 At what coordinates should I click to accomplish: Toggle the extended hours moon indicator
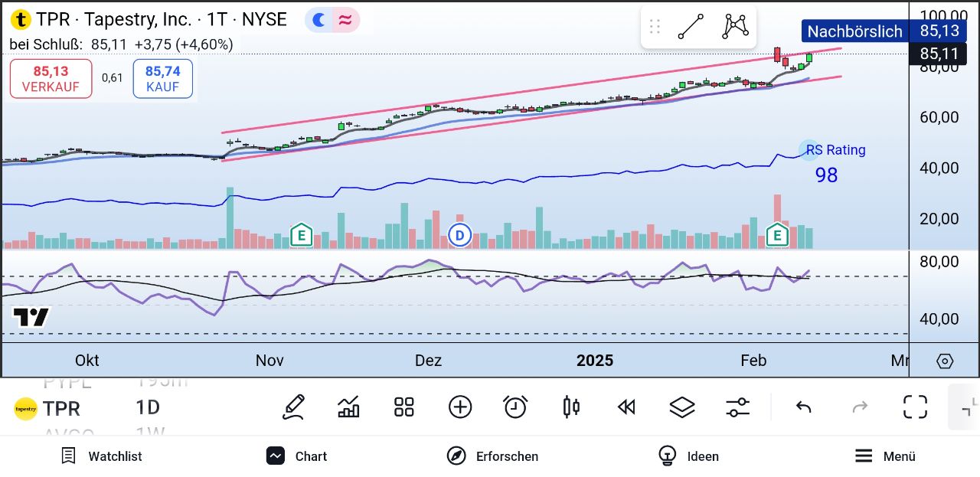coord(319,20)
